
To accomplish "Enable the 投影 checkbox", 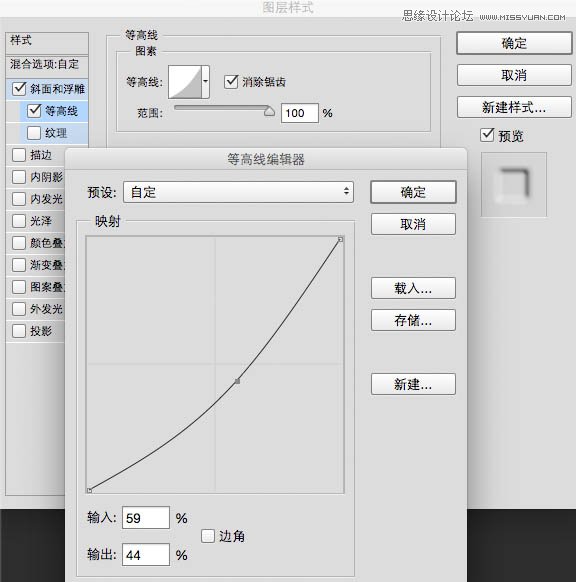I will (19, 330).
